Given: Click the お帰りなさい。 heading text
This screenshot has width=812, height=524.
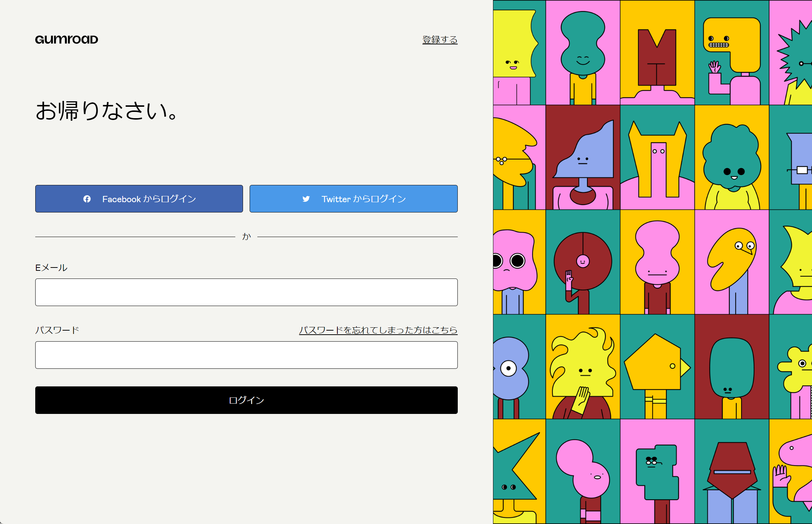Looking at the screenshot, I should pos(106,111).
